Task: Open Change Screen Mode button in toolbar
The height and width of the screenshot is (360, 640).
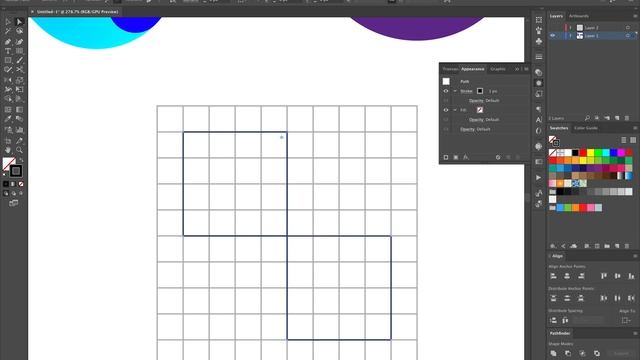Action: pyautogui.click(x=13, y=203)
